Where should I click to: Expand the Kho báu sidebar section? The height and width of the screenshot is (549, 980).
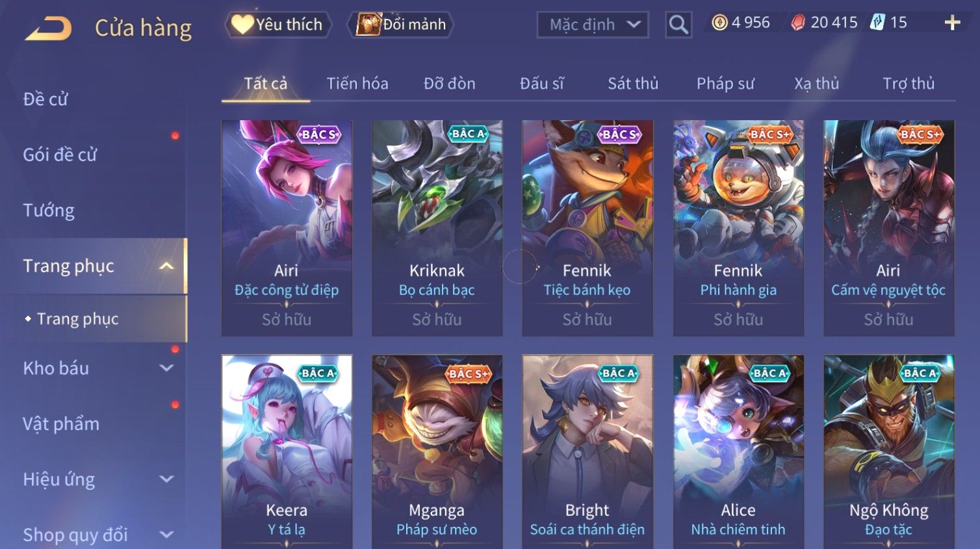coord(166,368)
